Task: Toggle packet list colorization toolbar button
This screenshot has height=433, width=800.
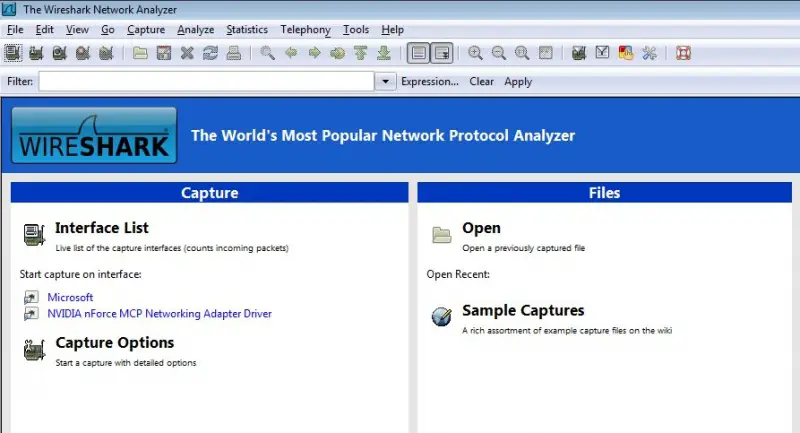Action: pos(418,53)
